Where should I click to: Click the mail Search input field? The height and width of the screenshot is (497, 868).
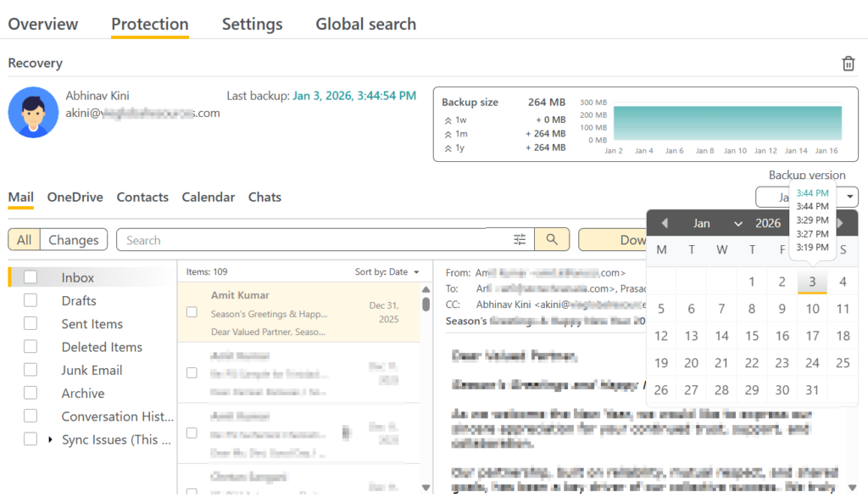pyautogui.click(x=314, y=240)
